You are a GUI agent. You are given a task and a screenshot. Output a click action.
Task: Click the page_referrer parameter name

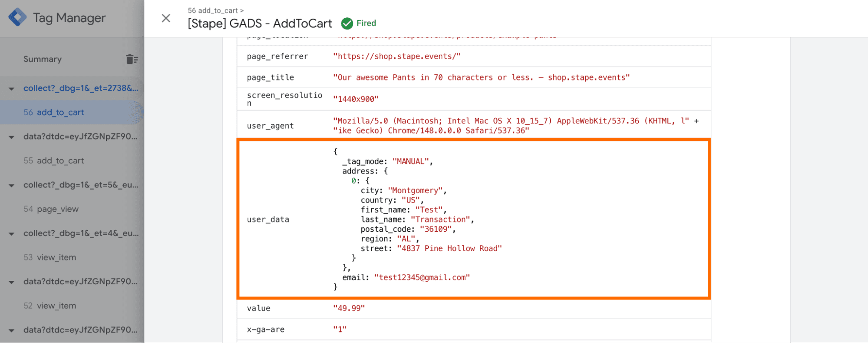[277, 57]
